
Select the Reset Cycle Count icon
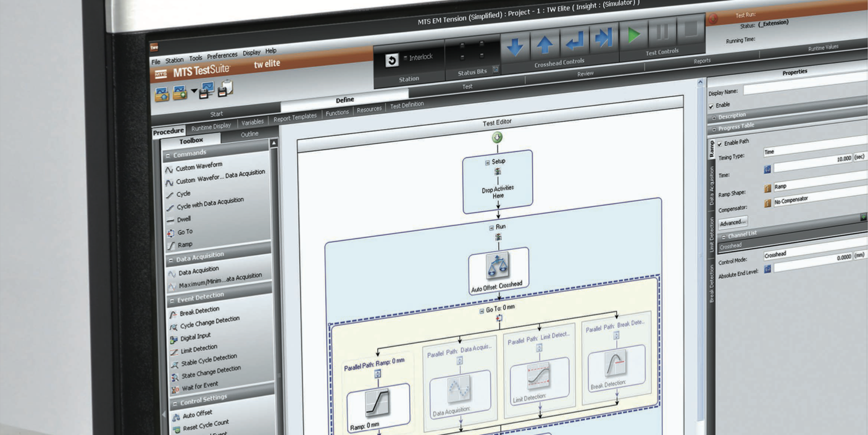(177, 429)
